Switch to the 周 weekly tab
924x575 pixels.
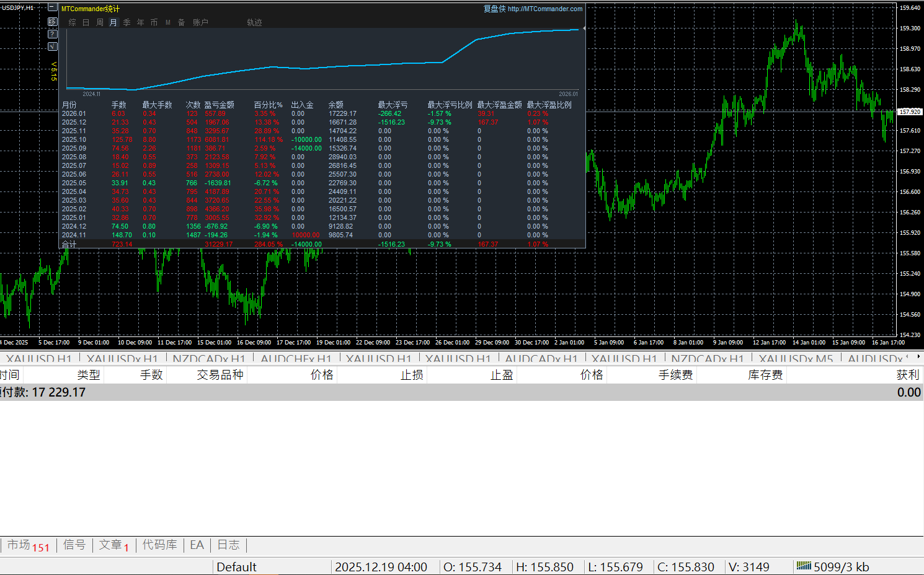(100, 22)
